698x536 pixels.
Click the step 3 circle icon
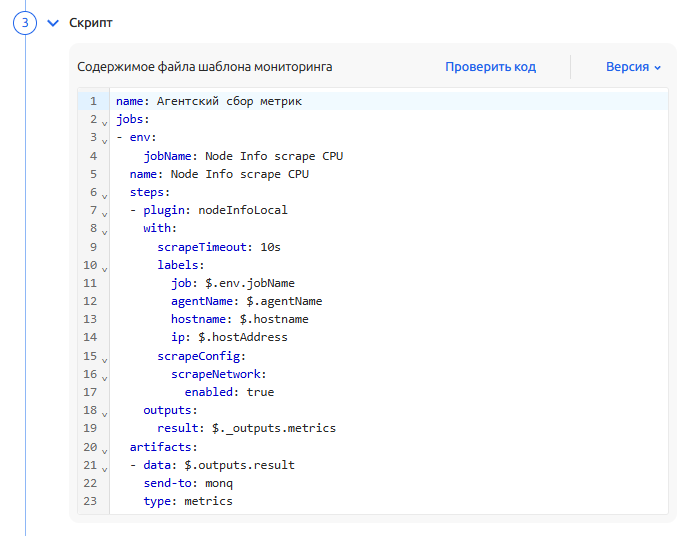(25, 23)
